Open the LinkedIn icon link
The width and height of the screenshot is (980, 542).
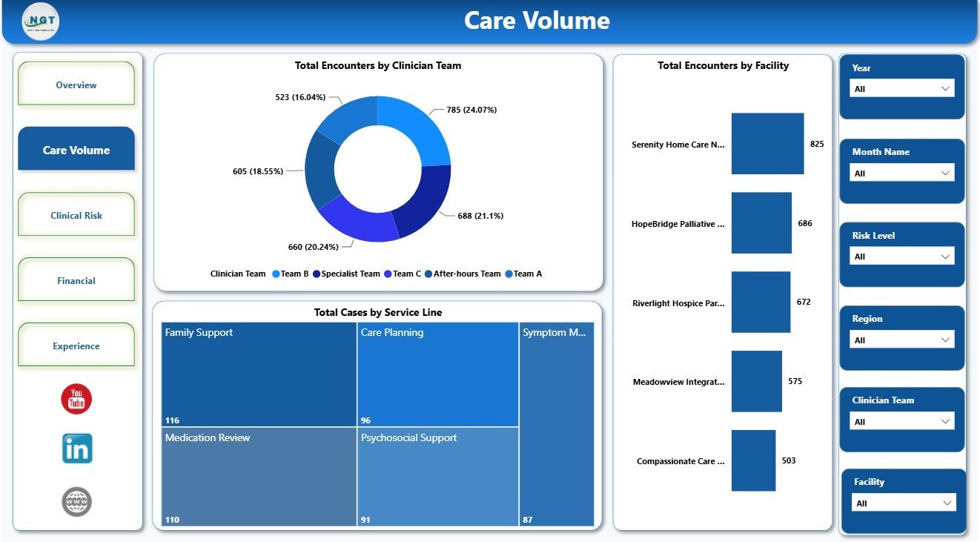(x=77, y=449)
